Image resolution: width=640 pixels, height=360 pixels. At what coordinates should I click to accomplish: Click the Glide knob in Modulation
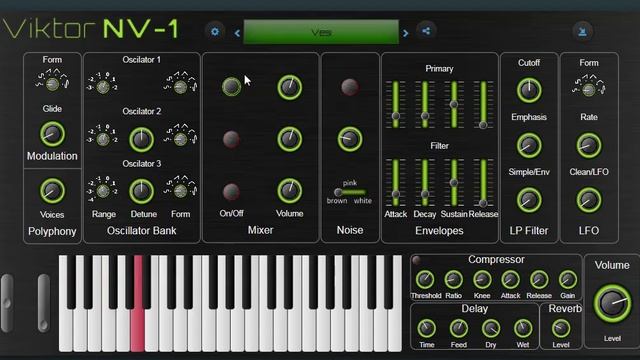(52, 134)
